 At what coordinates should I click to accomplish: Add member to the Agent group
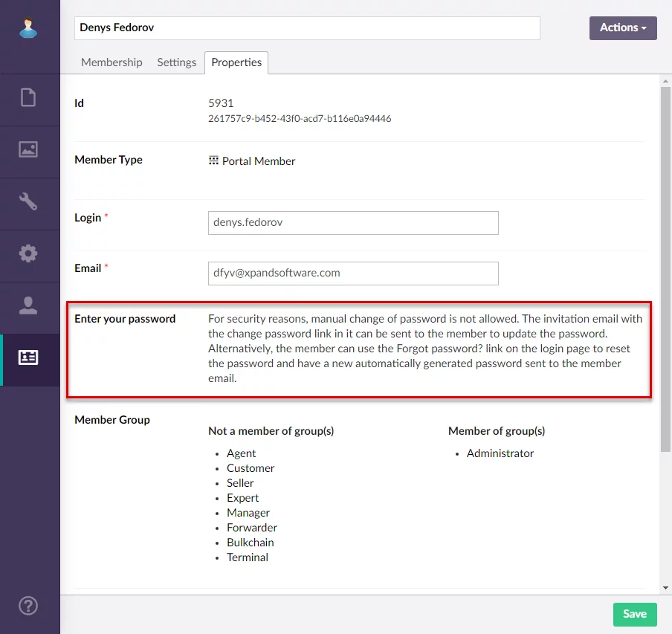click(241, 453)
